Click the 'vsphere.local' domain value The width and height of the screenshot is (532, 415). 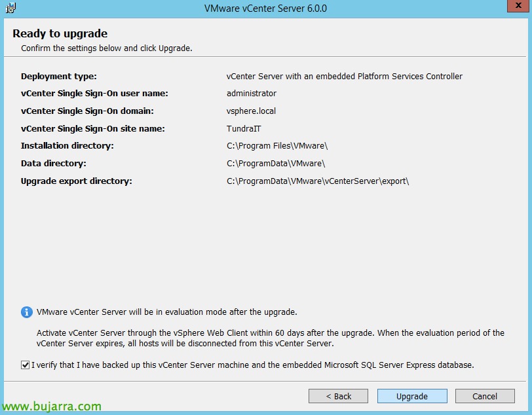click(251, 111)
